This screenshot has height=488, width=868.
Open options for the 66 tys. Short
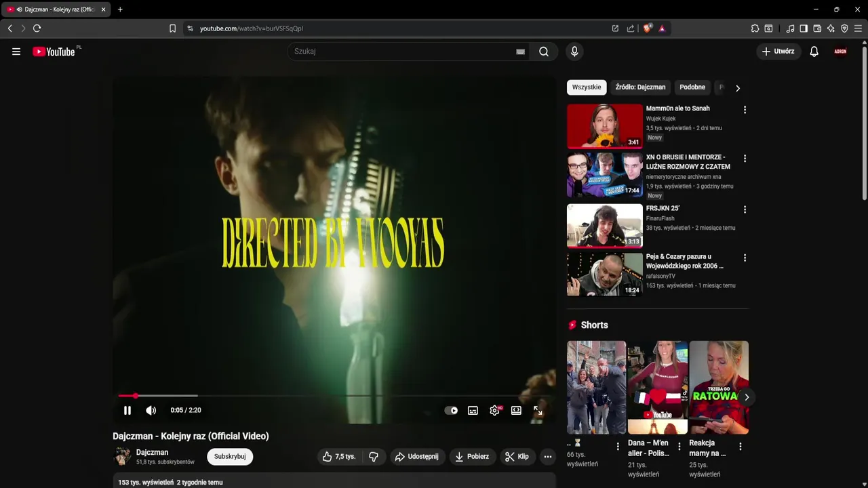tap(618, 447)
